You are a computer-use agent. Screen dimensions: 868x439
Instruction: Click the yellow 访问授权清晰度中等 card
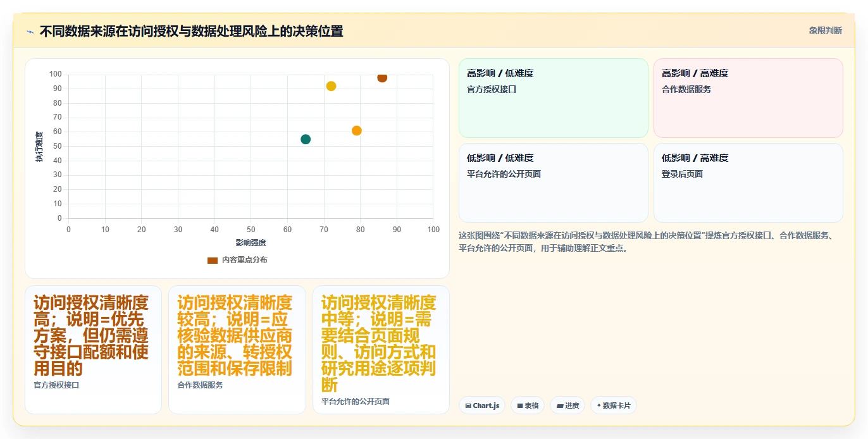[381, 350]
